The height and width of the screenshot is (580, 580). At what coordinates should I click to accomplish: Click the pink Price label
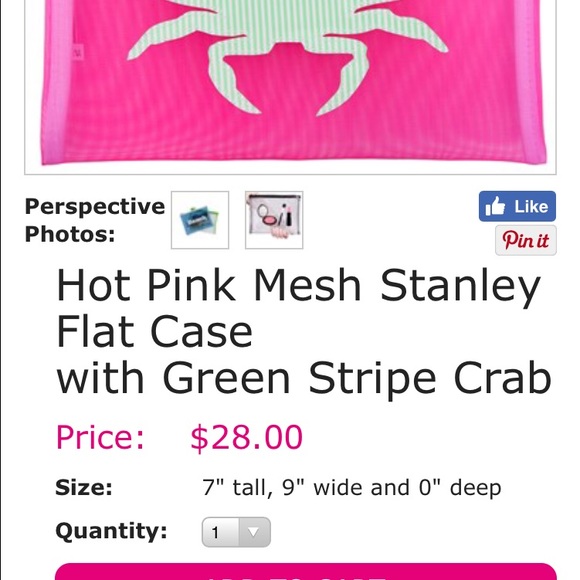[x=100, y=438]
